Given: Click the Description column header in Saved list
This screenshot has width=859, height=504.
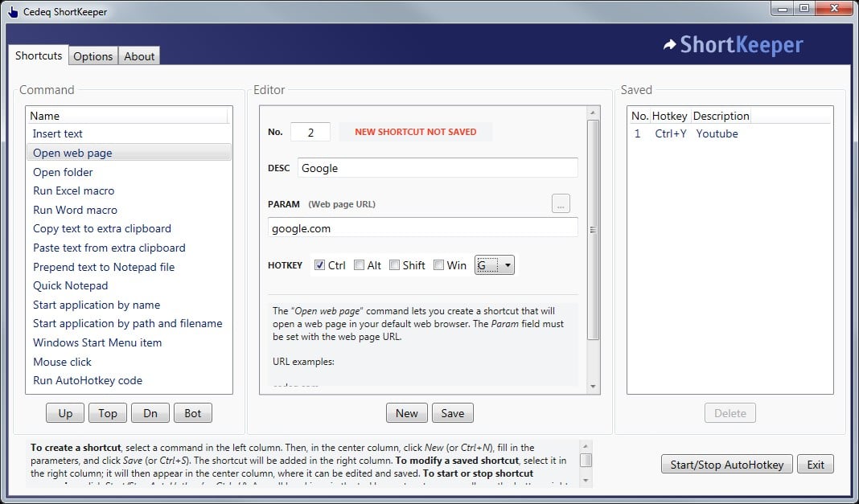Looking at the screenshot, I should (x=721, y=116).
